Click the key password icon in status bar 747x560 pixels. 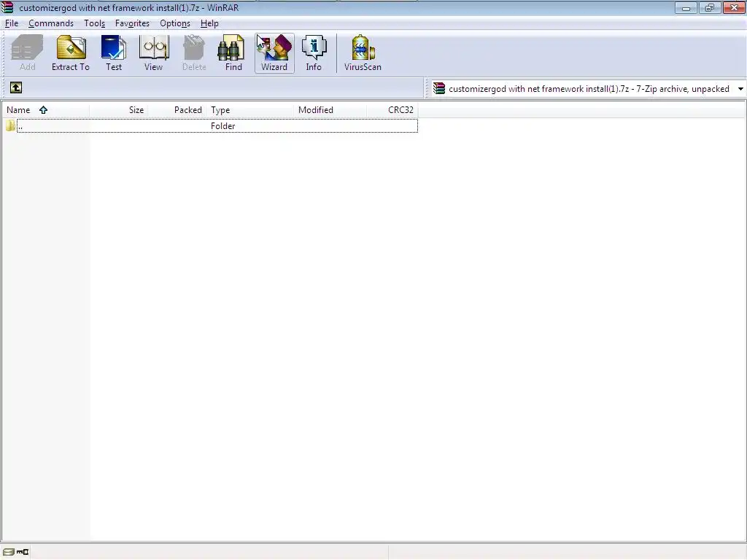(23, 552)
